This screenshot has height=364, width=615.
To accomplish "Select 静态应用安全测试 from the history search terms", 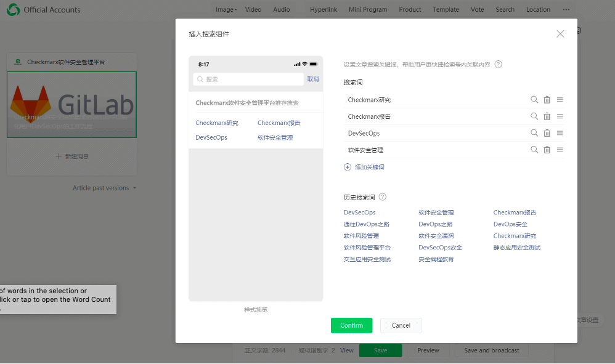I will point(517,248).
